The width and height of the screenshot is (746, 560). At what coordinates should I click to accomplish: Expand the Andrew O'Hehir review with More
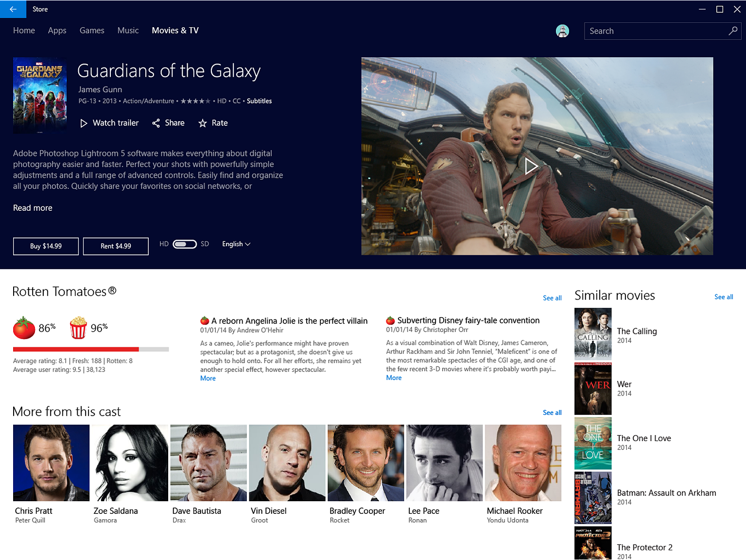(x=208, y=378)
